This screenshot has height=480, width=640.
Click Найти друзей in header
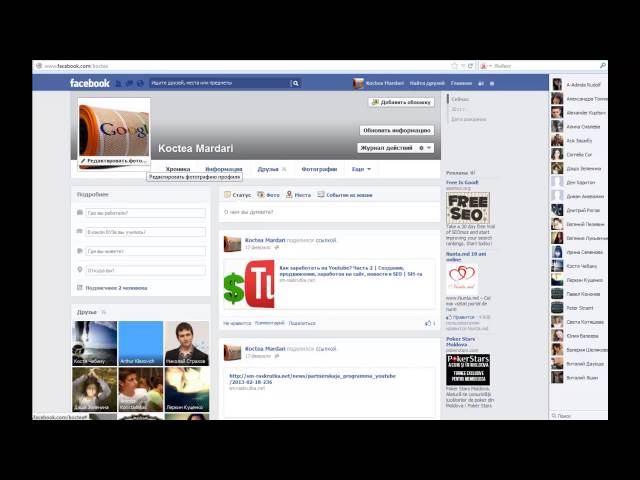pos(427,83)
